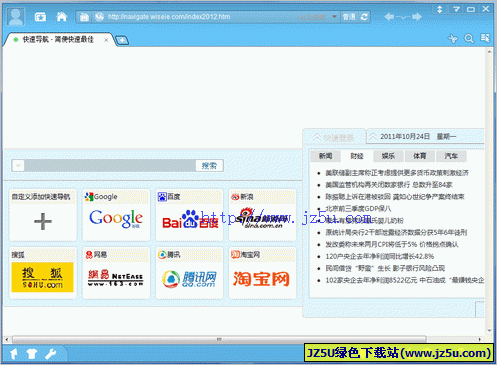
Task: Click the globe site icon in the address bar
Action: point(99,17)
